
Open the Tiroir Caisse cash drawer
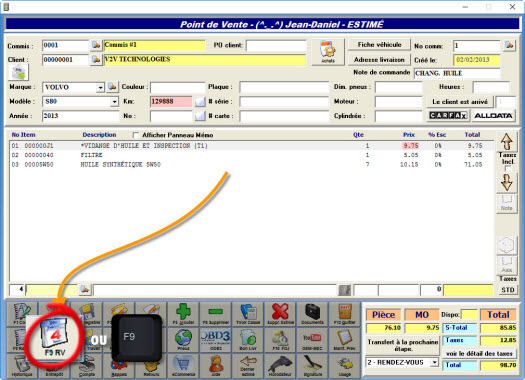(248, 314)
